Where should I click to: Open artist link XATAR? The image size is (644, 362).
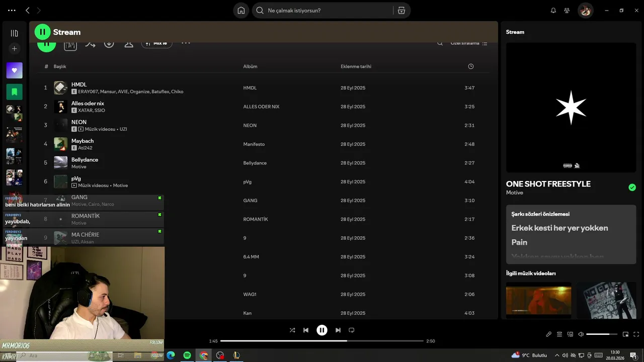(85, 111)
